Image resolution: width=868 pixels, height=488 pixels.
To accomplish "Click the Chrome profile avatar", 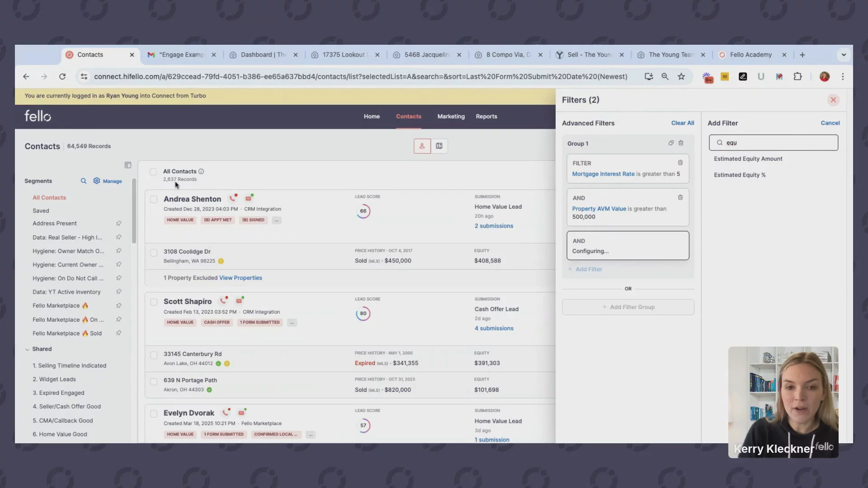I will pyautogui.click(x=825, y=77).
